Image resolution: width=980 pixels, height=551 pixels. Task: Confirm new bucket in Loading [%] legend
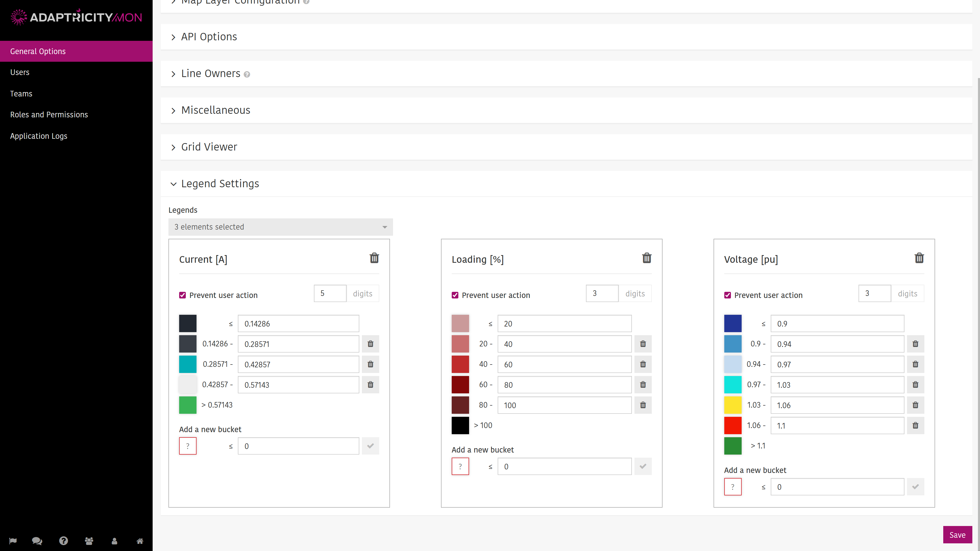643,466
